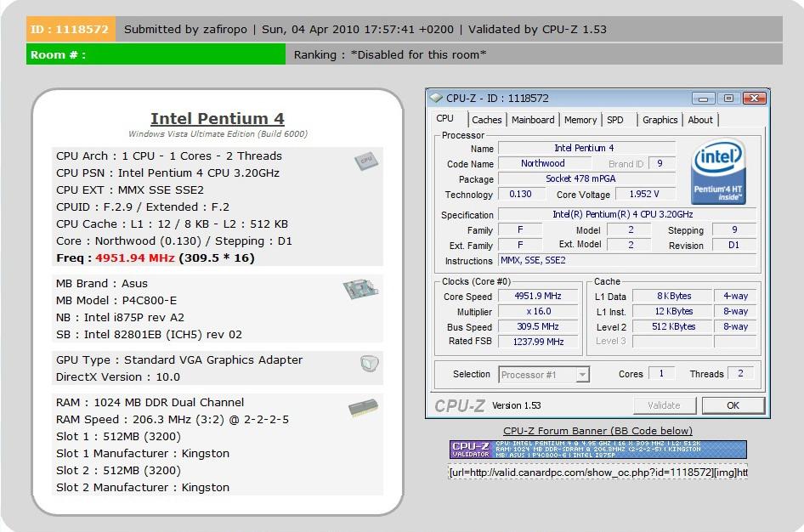This screenshot has height=532, width=804.
Task: Click the Cores value field
Action: point(661,374)
